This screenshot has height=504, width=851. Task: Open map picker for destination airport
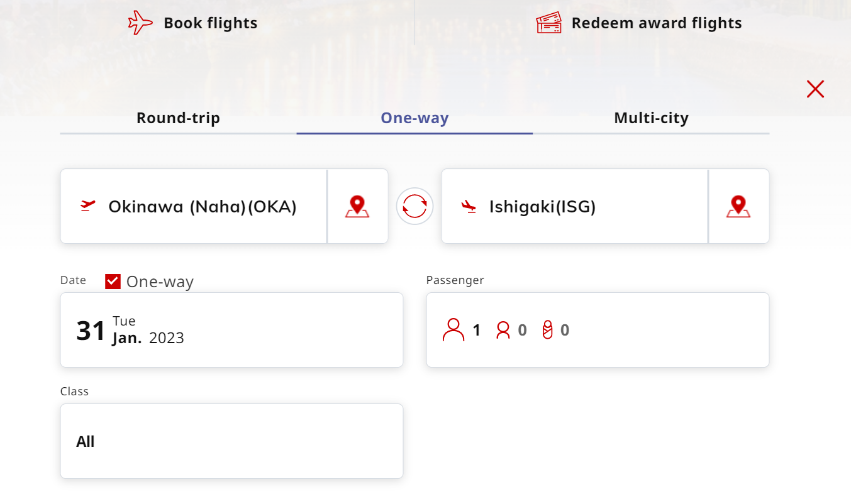coord(738,206)
